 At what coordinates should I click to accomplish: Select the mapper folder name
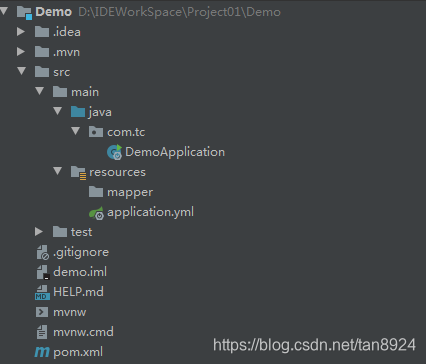tap(130, 193)
